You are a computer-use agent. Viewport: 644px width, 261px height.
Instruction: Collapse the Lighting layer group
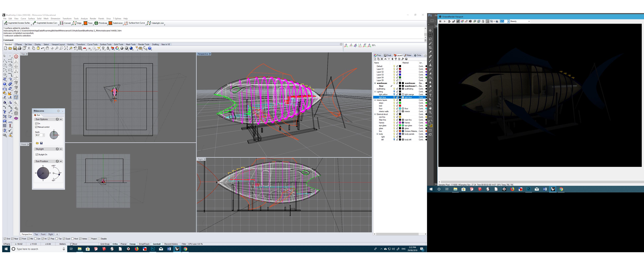click(375, 92)
